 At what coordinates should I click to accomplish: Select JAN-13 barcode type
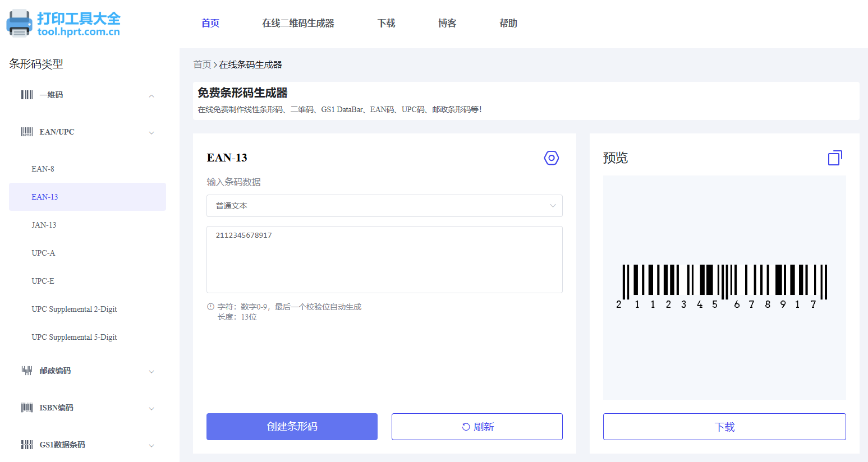click(x=88, y=225)
